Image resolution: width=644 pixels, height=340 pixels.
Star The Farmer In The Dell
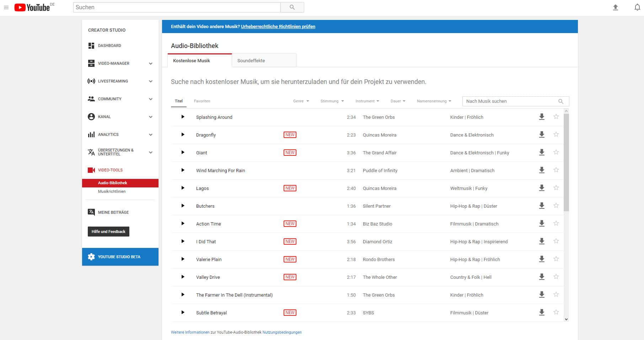[556, 294]
